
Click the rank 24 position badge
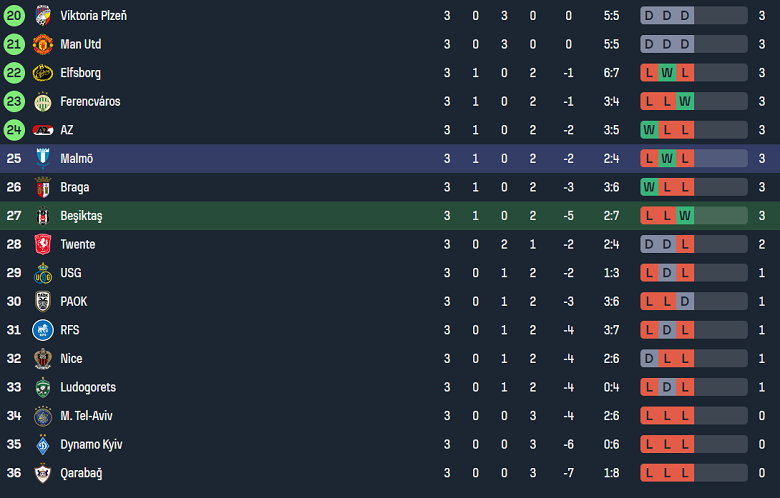(13, 130)
